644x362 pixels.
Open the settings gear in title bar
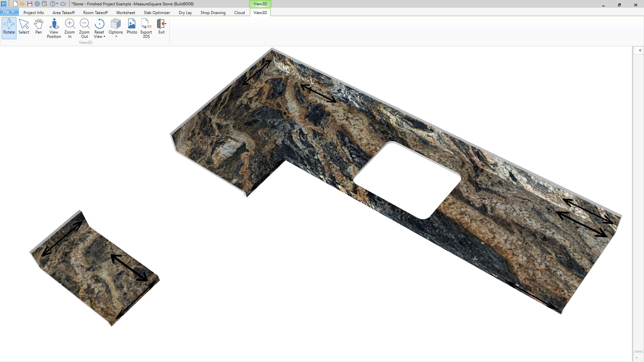pyautogui.click(x=37, y=4)
